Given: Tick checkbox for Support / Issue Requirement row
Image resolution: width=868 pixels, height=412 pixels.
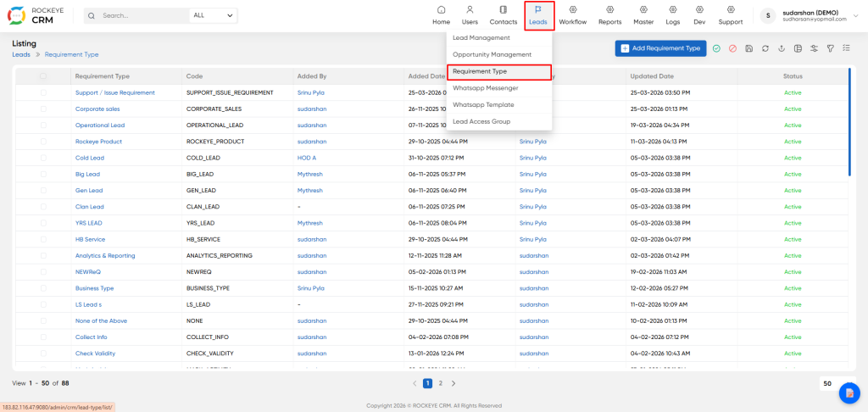Looking at the screenshot, I should (43, 92).
